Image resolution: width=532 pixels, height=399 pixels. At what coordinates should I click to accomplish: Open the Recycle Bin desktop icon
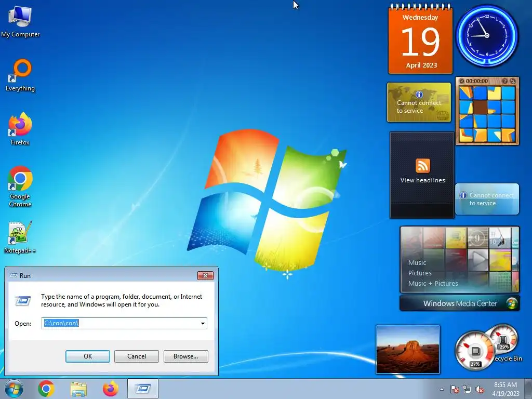click(x=508, y=358)
